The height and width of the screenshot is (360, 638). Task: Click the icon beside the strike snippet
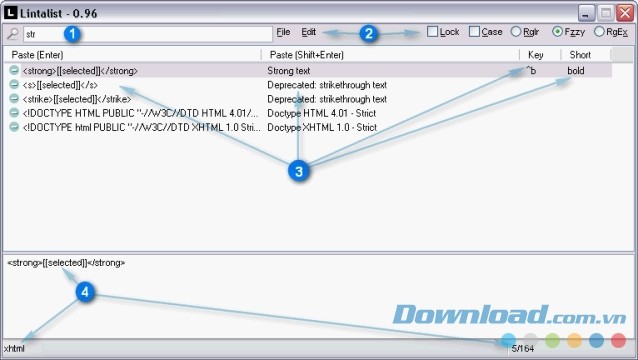pos(14,99)
